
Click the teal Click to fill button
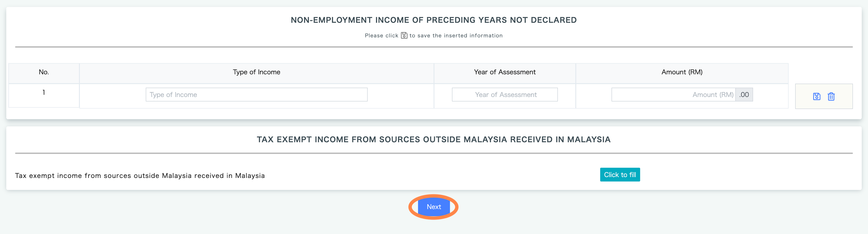click(x=620, y=175)
